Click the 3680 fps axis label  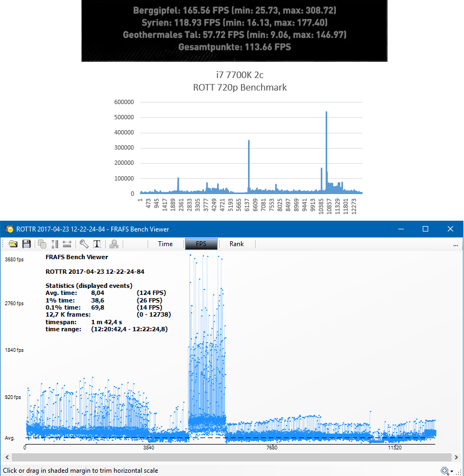click(14, 260)
